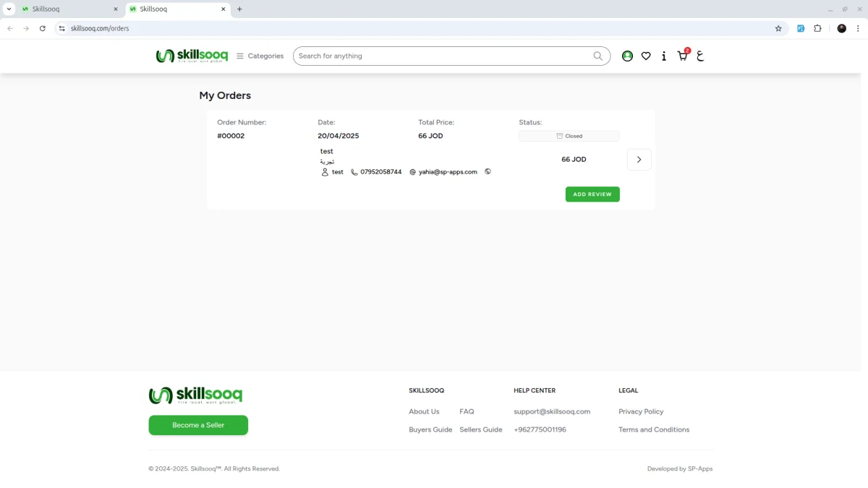This screenshot has width=868, height=488.
Task: Click the 66 JOD item price beside chevron
Action: [x=574, y=159]
